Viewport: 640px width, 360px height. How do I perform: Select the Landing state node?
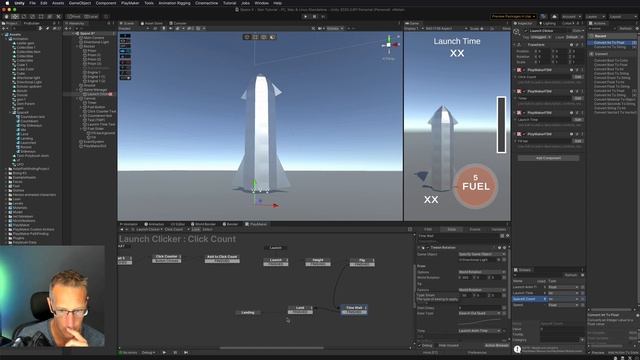click(x=248, y=313)
